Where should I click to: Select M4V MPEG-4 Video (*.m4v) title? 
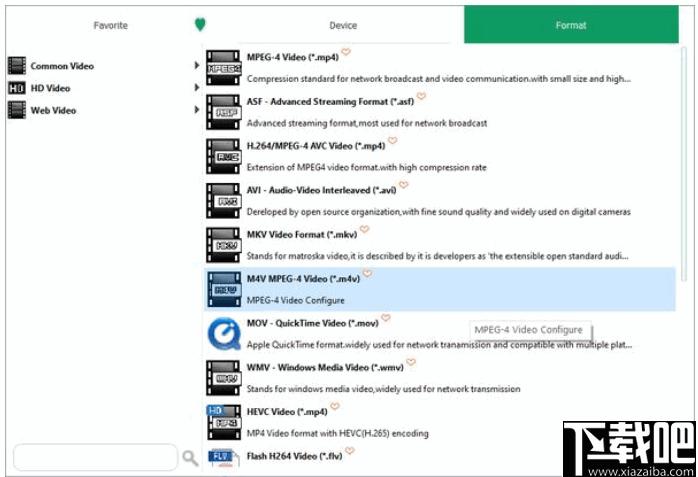(x=303, y=279)
